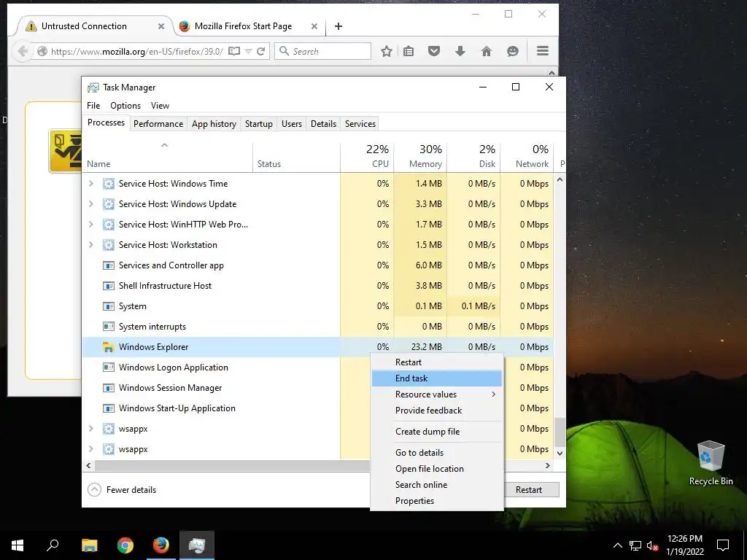Screen dimensions: 747x560
Task: Click the System process icon
Action: 109,306
